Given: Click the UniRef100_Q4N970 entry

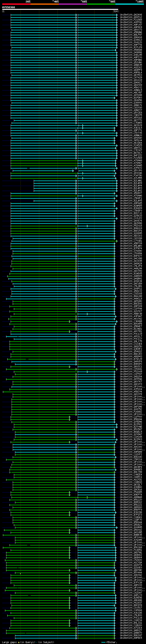Looking at the screenshot, I should pos(131,633).
